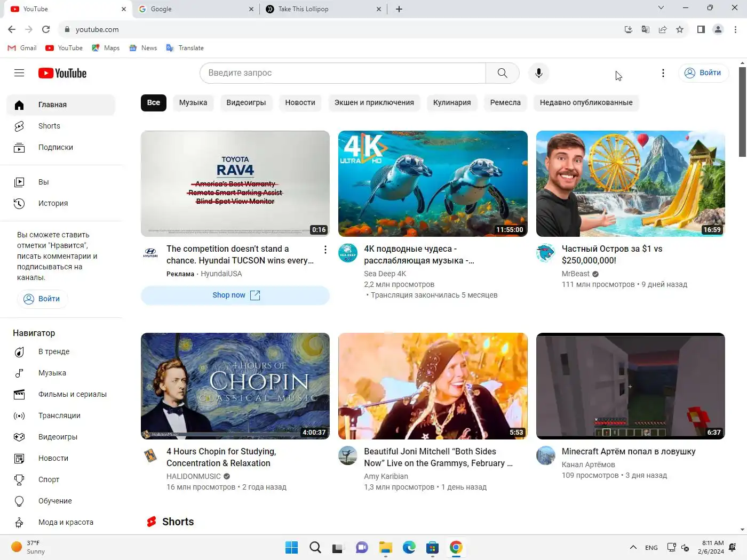Screen dimensions: 747x560
Task: Open Chrome side panel icon
Action: pos(701,29)
